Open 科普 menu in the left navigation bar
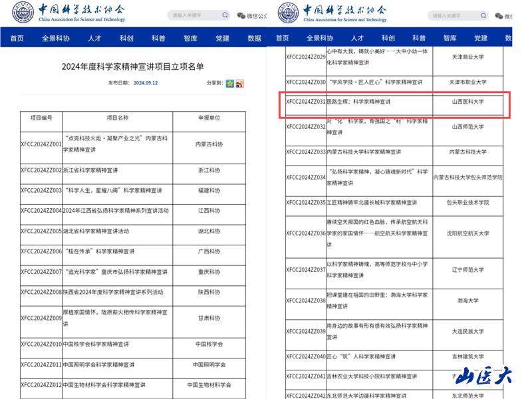Screen dimensions: 532x399 pos(158,39)
